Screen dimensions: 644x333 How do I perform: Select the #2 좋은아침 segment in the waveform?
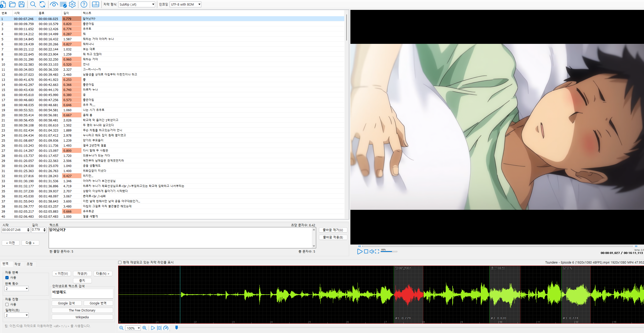505,294
